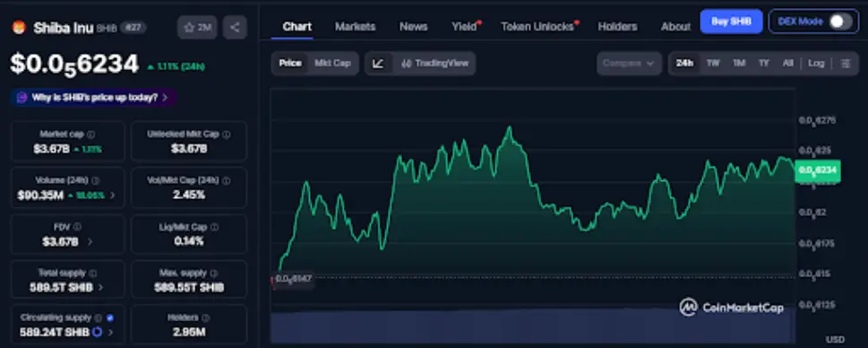Viewport: 868px width, 348px height.
Task: Click the $90.35M volume value
Action: [40, 195]
